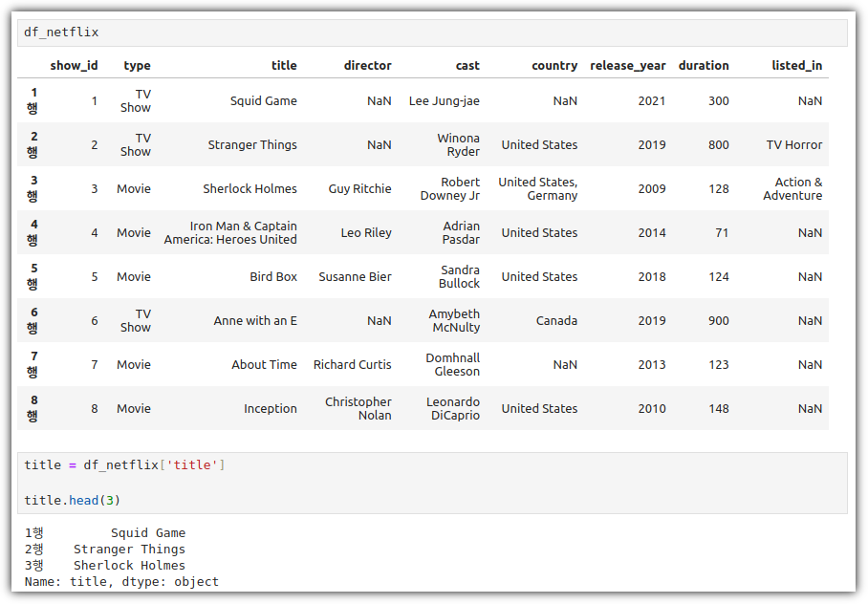
Task: Click cast cell 'Adrian Pasdar'
Action: (461, 232)
